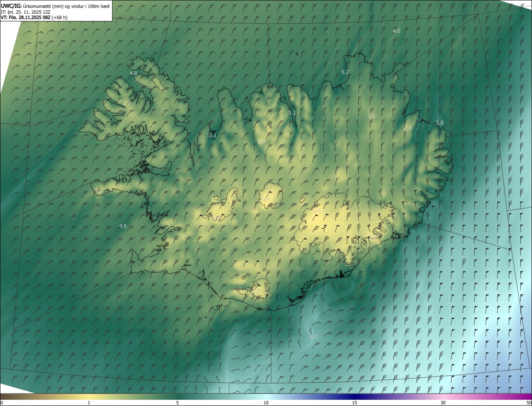Click the valid time 'VT: Fös. 28.11.2025 08Z'
The height and width of the screenshot is (406, 532).
(25, 17)
